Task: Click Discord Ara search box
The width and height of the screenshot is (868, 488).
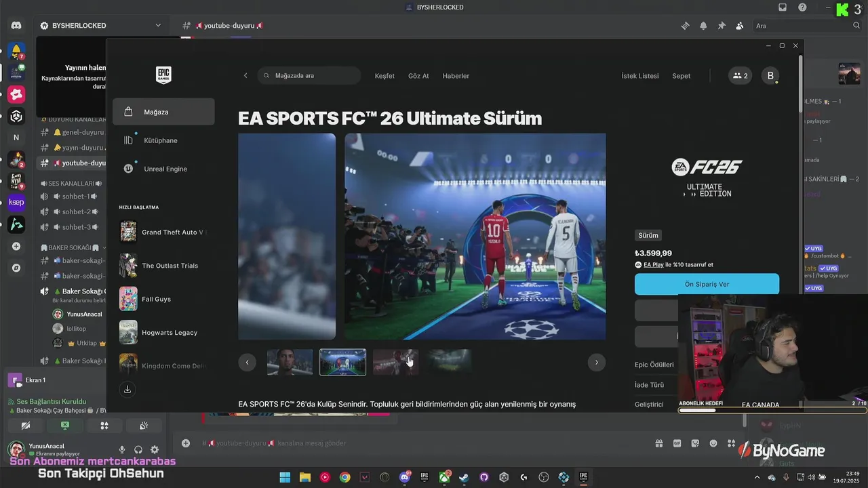Action: click(807, 26)
